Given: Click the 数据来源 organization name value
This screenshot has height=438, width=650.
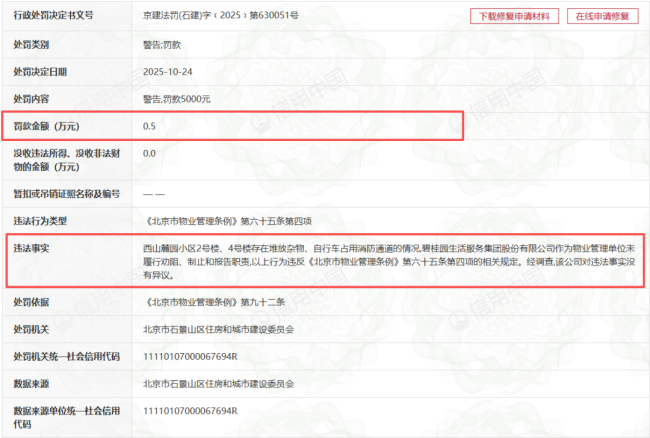Looking at the screenshot, I should [x=218, y=383].
